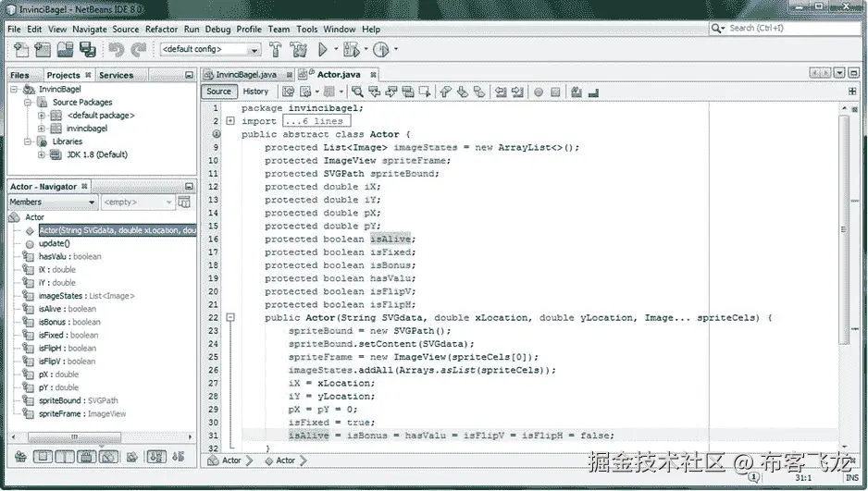Click the Navigator horizontal scrollbar thumb
The width and height of the screenshot is (868, 491).
point(74,437)
